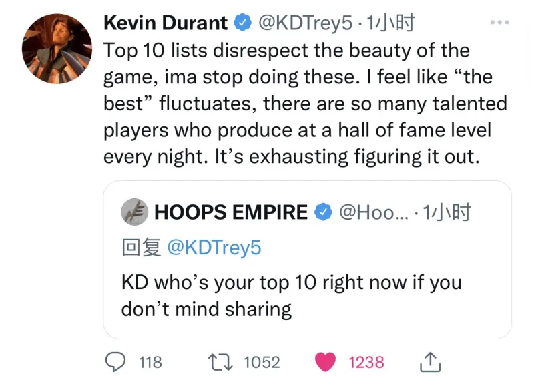Click the Kevin Durant display name

[x=166, y=23]
